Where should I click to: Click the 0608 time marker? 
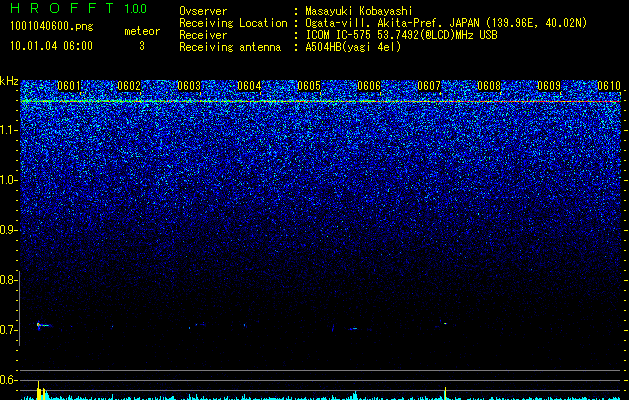tap(489, 86)
